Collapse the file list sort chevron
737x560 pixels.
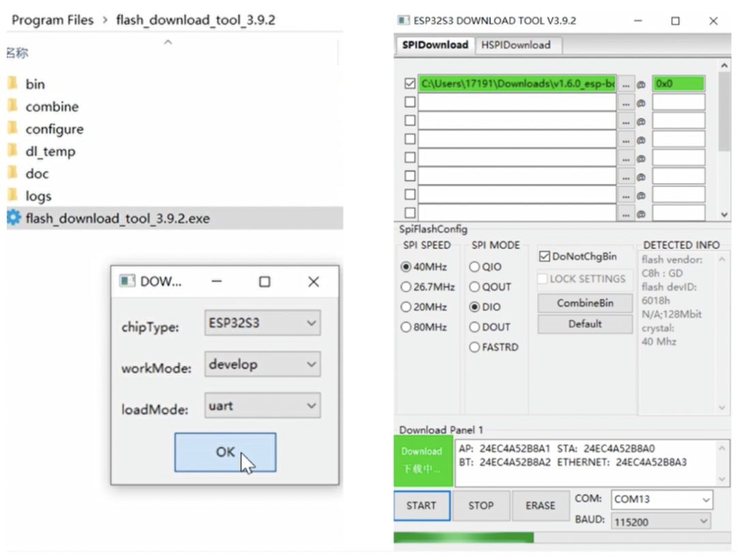[x=168, y=42]
